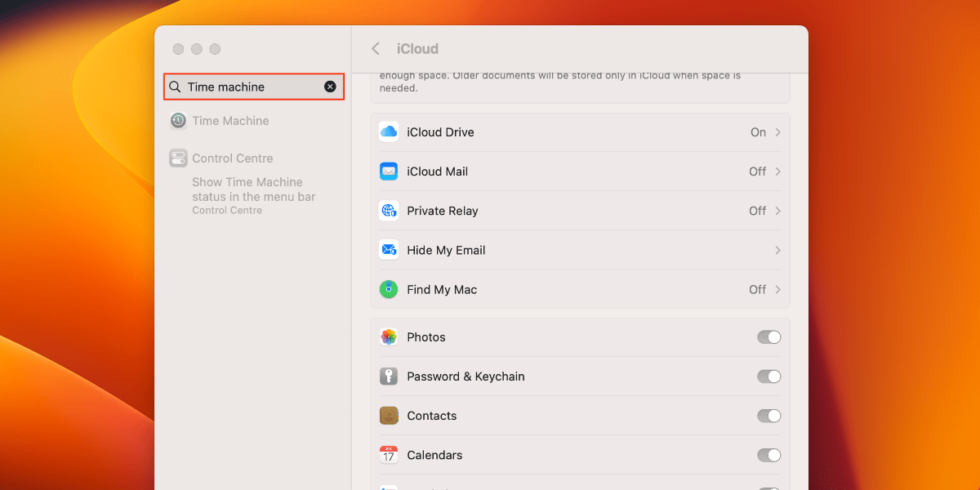Toggle Photos syncing off
Viewport: 980px width, 490px height.
coord(768,336)
